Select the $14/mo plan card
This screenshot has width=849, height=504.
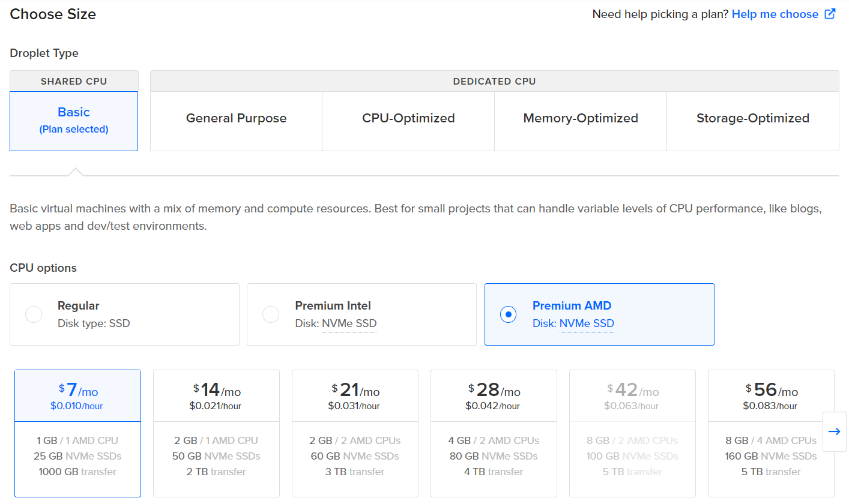[216, 432]
